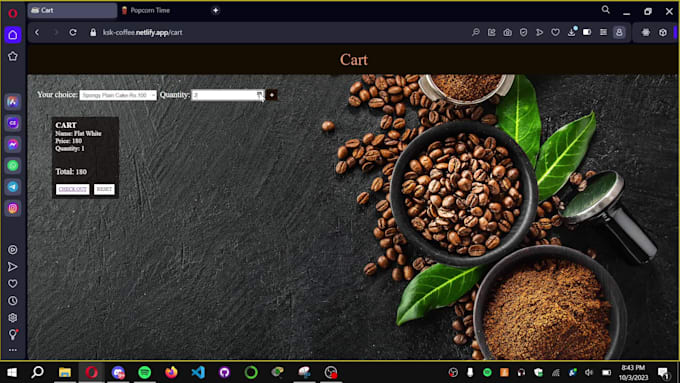Switch to the Popcorn Time tab

pyautogui.click(x=150, y=10)
